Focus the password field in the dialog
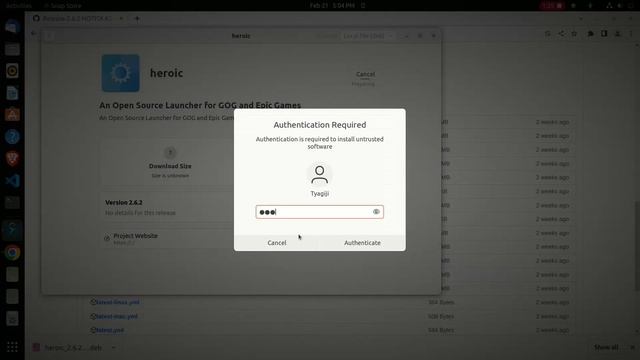This screenshot has height=360, width=640. point(320,212)
